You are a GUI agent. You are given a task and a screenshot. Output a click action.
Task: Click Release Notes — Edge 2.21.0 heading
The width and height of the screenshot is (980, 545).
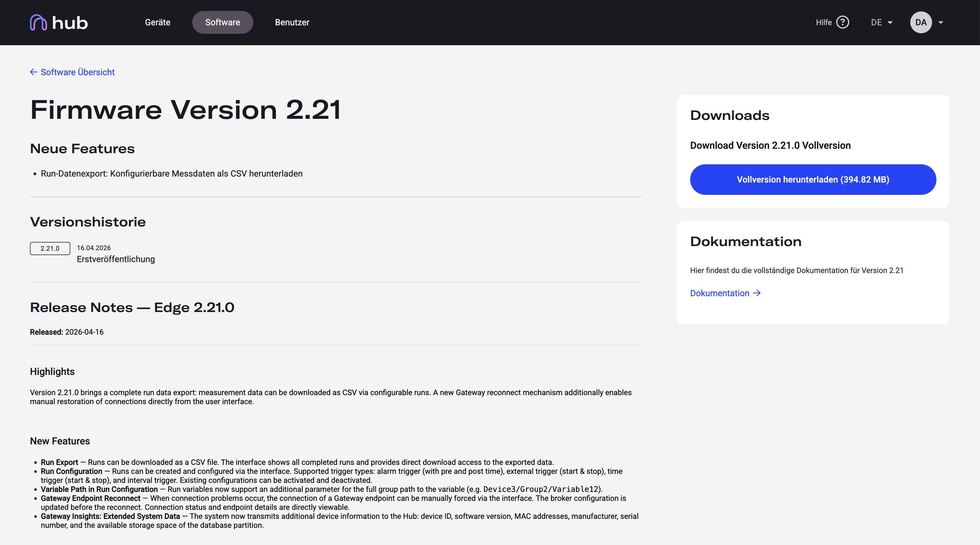[132, 307]
